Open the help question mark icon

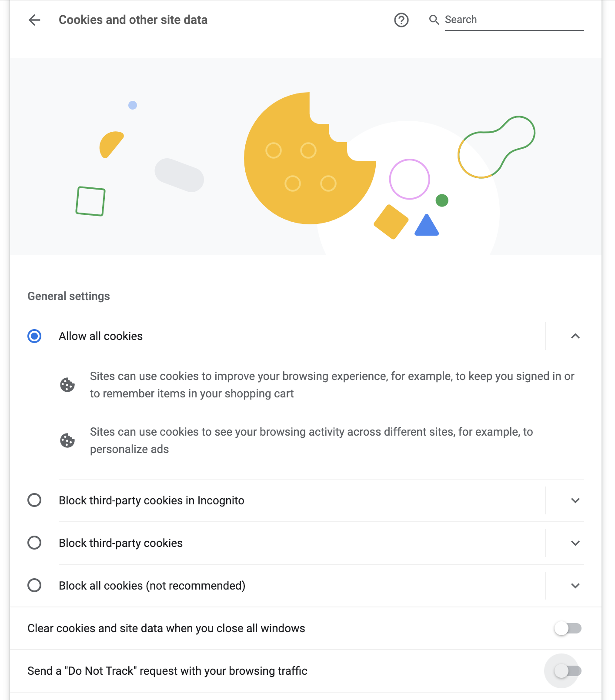click(x=401, y=20)
